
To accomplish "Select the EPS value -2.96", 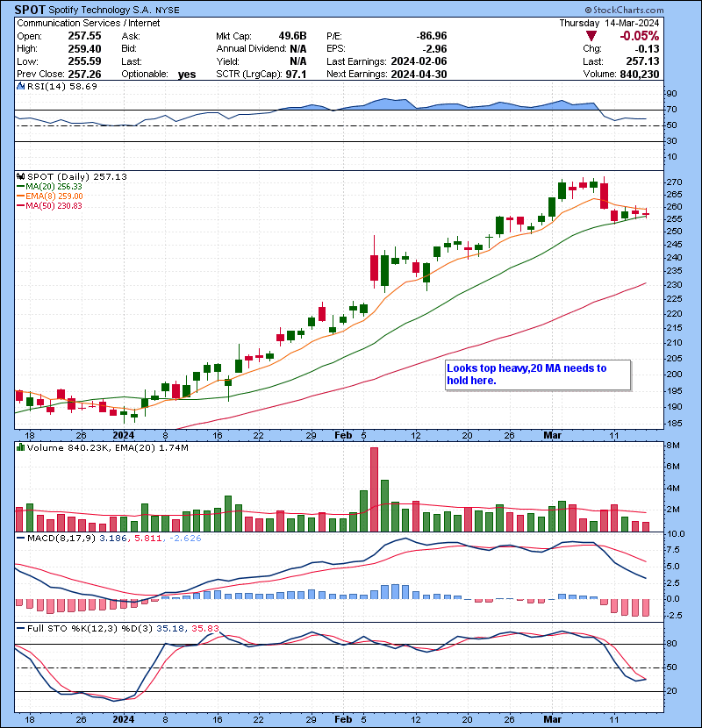I will (x=435, y=49).
